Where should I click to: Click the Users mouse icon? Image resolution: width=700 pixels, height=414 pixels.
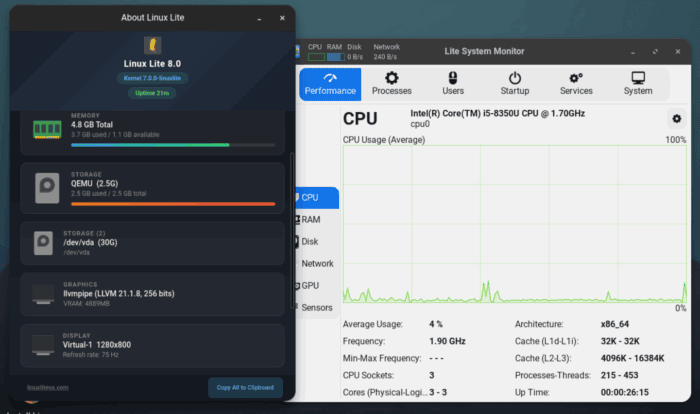pyautogui.click(x=453, y=78)
